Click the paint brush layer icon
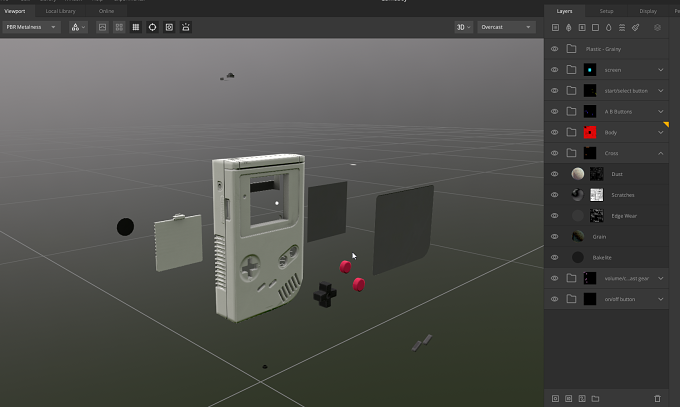 [x=635, y=28]
